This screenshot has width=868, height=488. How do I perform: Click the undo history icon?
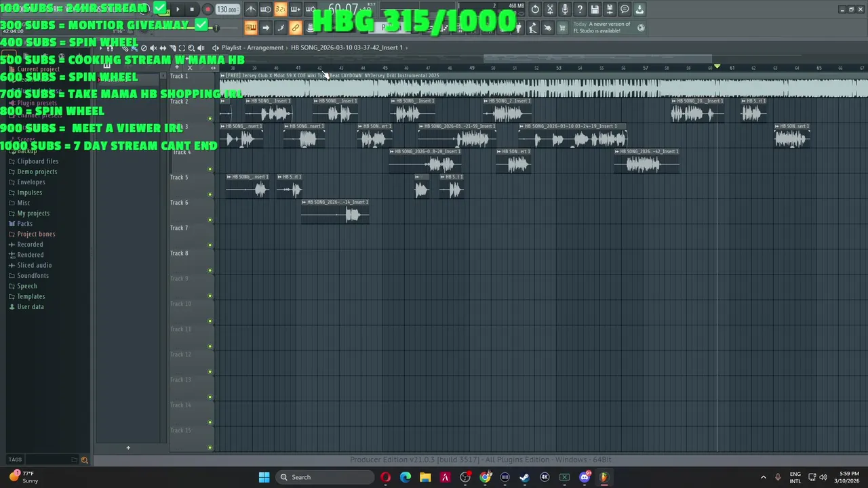click(535, 9)
